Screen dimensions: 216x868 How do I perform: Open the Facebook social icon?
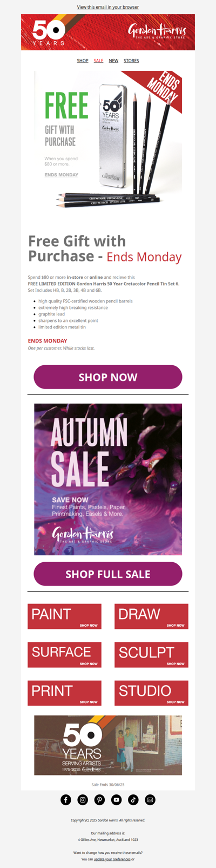(x=65, y=799)
